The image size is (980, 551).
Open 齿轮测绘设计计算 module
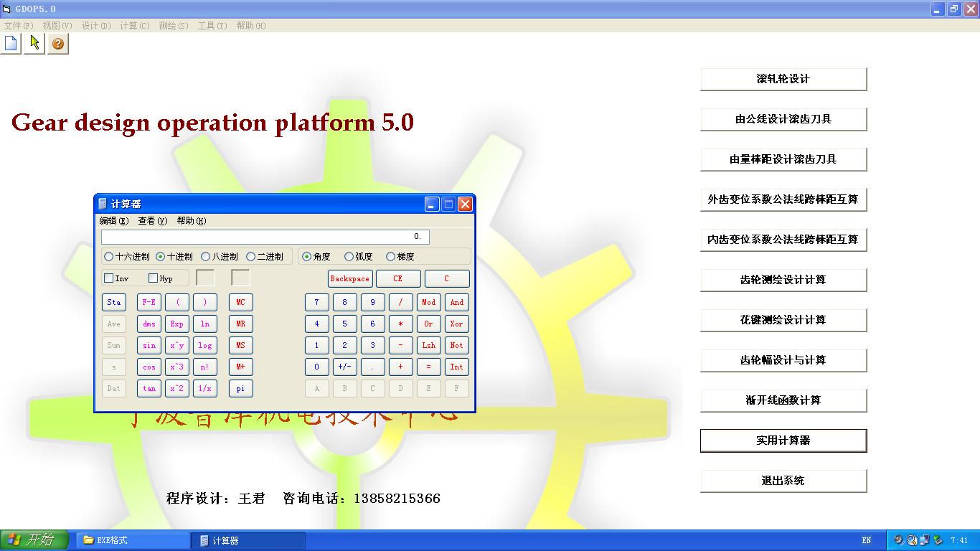point(783,280)
